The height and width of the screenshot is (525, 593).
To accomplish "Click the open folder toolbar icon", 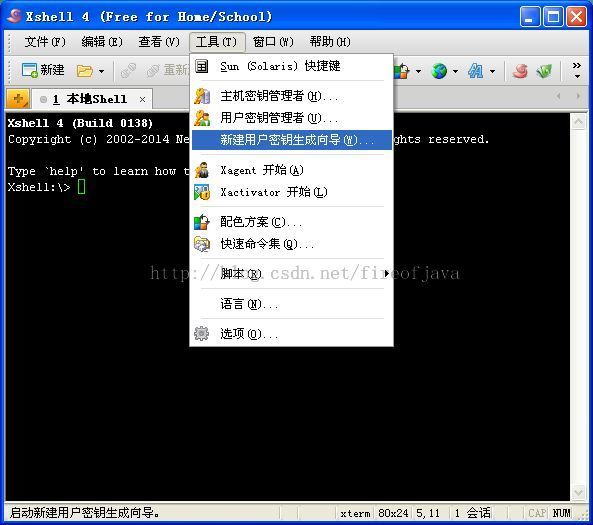I will (84, 71).
